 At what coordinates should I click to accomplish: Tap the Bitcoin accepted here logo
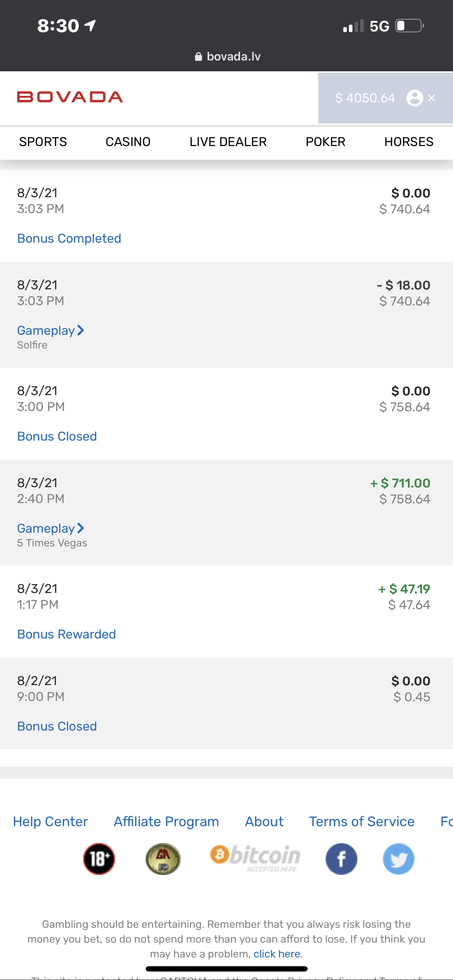tap(255, 858)
